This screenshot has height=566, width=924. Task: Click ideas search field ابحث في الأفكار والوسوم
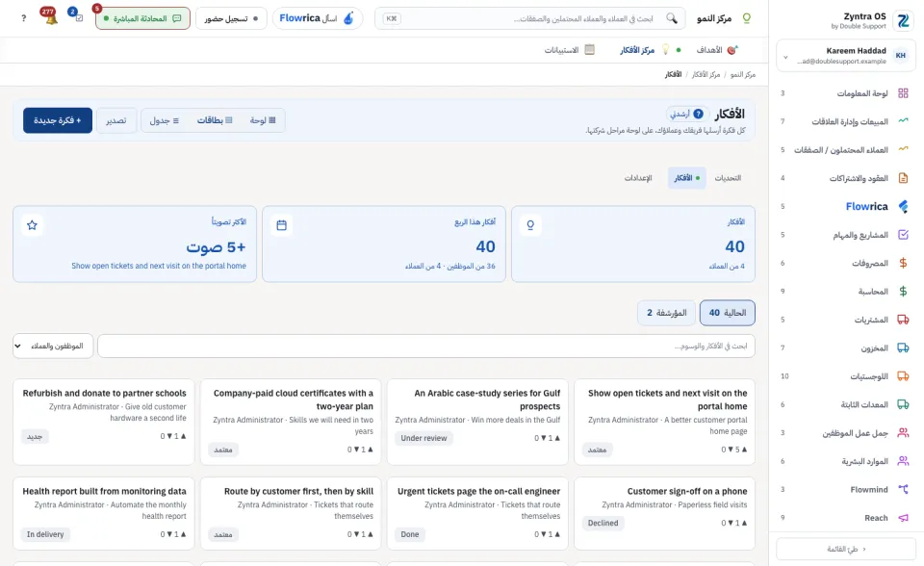(x=426, y=347)
